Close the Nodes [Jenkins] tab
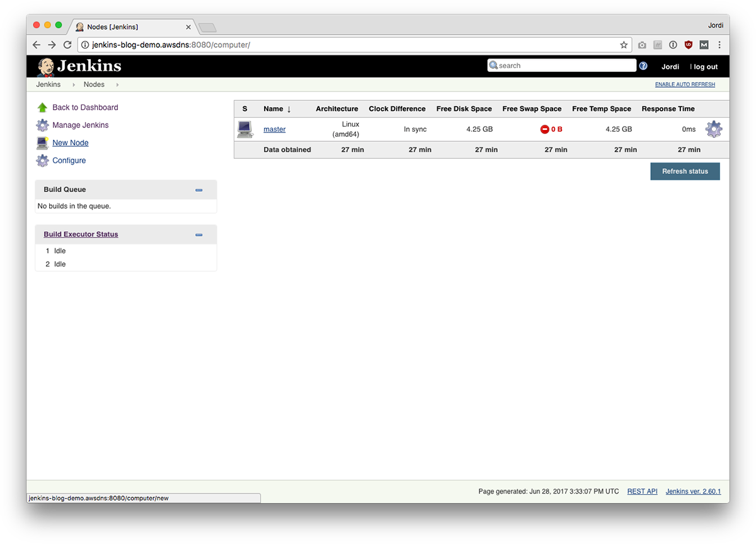Screen dimensions: 756x544 [188, 27]
